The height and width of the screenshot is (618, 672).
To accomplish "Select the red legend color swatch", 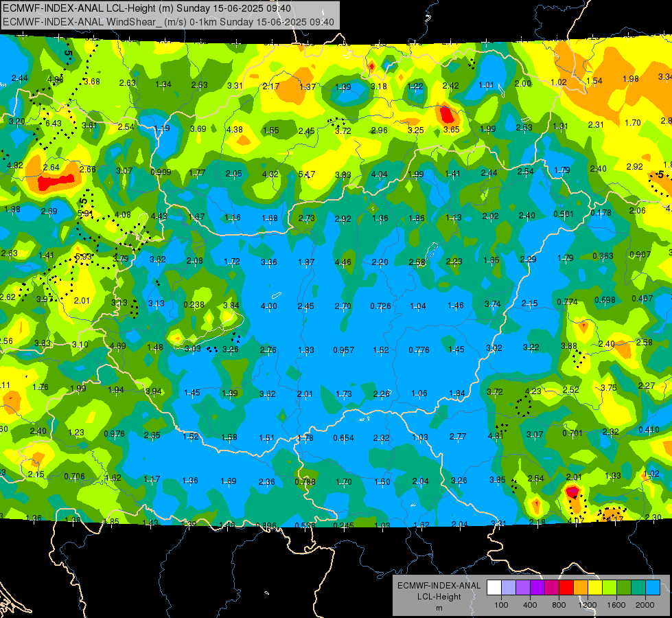I will (566, 588).
